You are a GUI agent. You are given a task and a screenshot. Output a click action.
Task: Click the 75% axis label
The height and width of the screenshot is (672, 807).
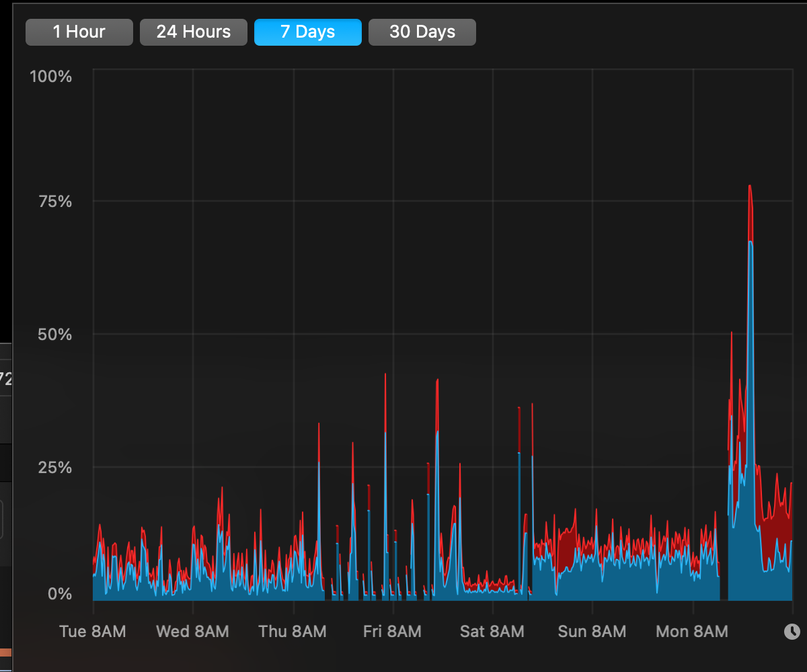54,201
